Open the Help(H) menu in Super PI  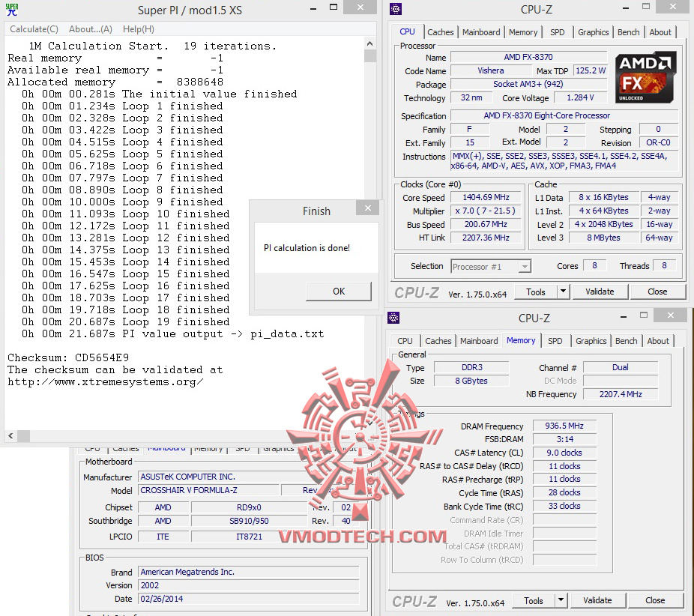[x=139, y=29]
